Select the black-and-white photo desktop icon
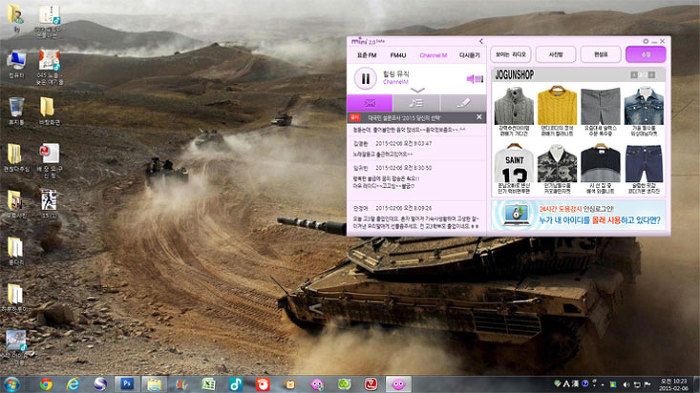Screen dimensions: 700x393 (x=49, y=204)
